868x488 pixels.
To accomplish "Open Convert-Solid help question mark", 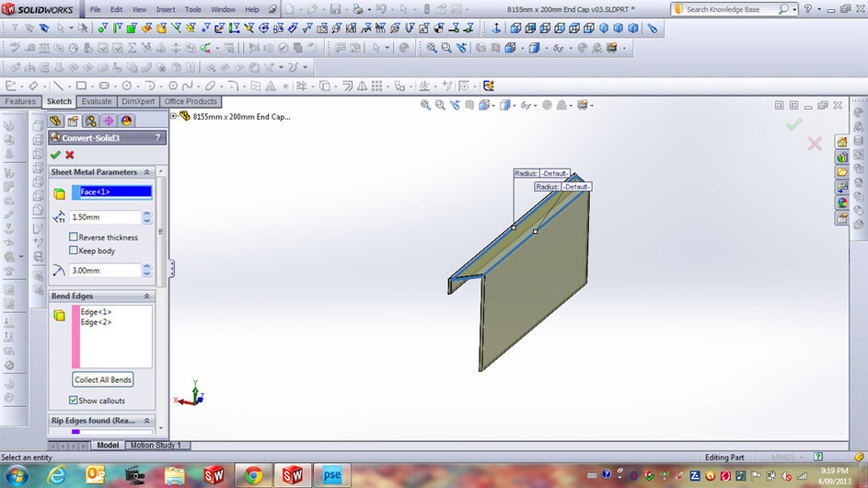I will [x=157, y=137].
